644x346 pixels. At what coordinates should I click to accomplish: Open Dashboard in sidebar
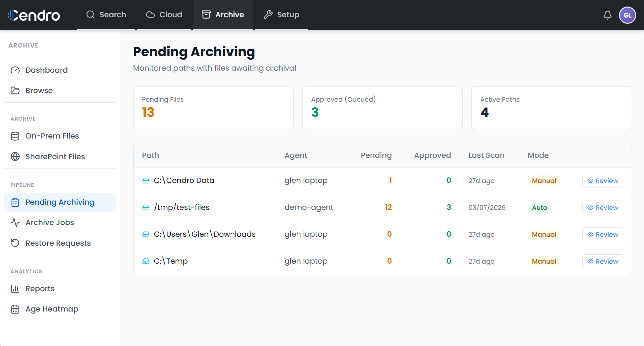[x=60, y=70]
